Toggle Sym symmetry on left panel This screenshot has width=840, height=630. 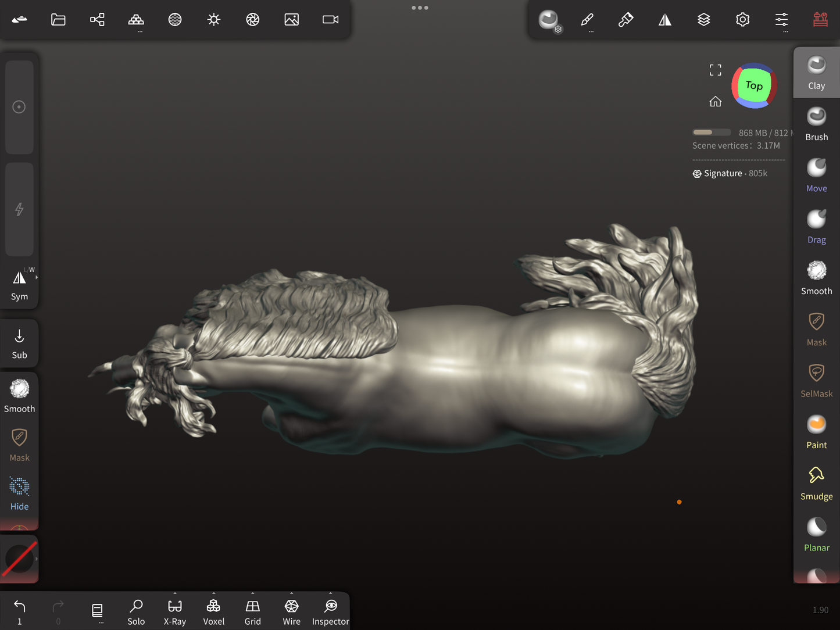pyautogui.click(x=19, y=284)
